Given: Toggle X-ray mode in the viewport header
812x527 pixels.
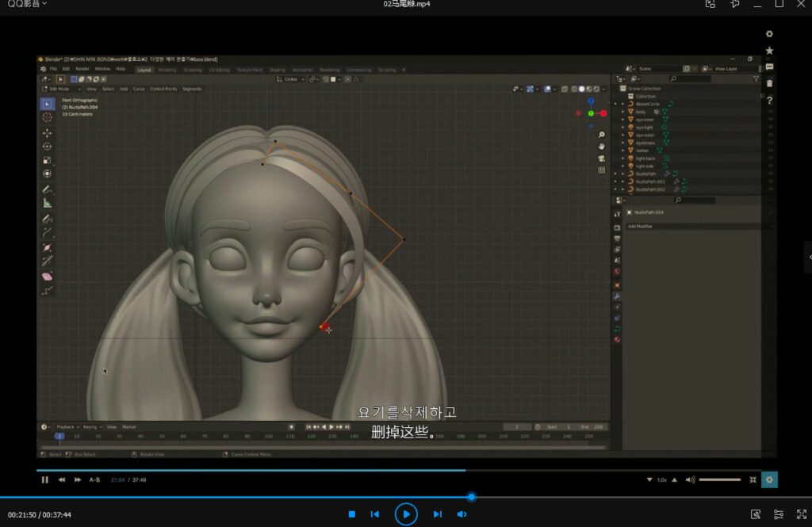Looking at the screenshot, I should point(565,89).
